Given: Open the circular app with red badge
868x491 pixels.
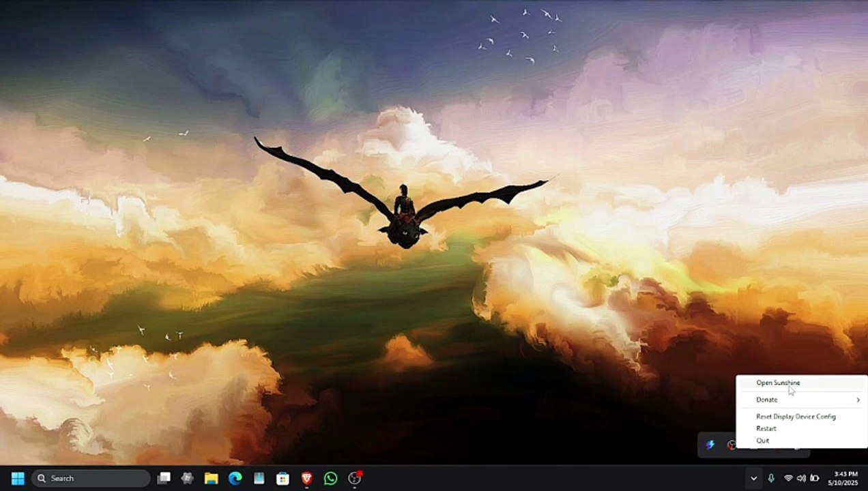Looking at the screenshot, I should click(355, 478).
